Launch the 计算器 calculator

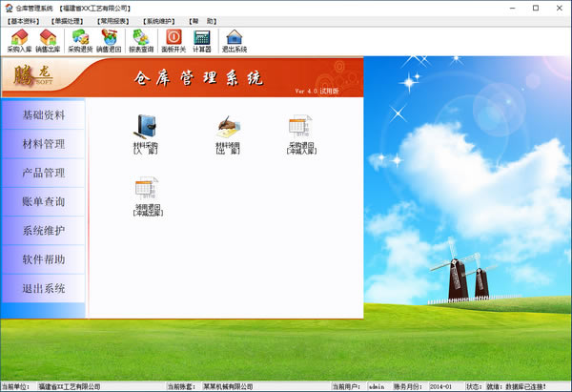click(x=202, y=39)
